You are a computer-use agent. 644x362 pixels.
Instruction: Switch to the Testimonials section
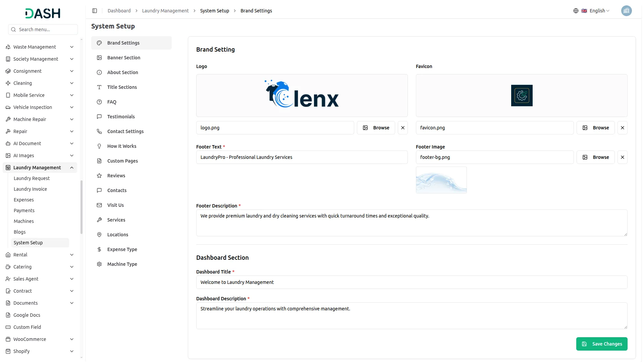121,117
